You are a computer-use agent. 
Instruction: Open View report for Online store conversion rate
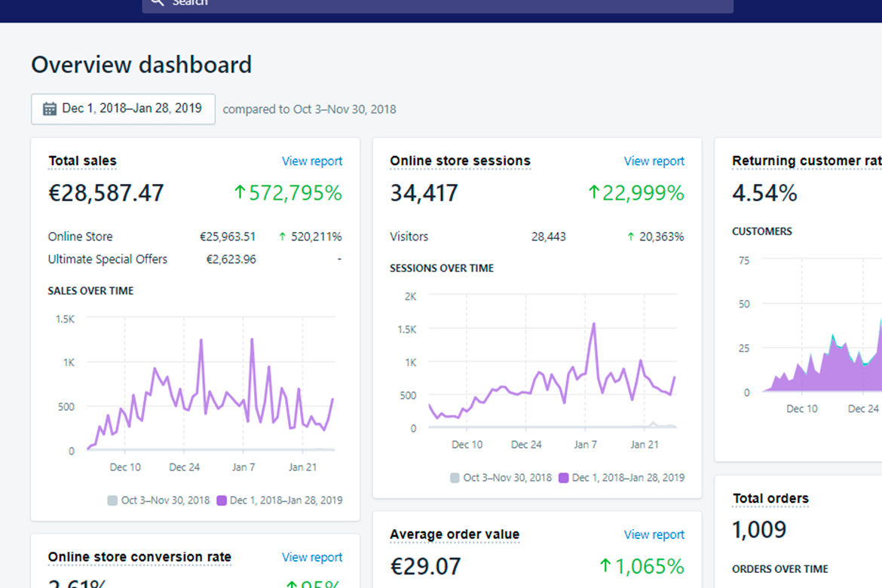(311, 557)
